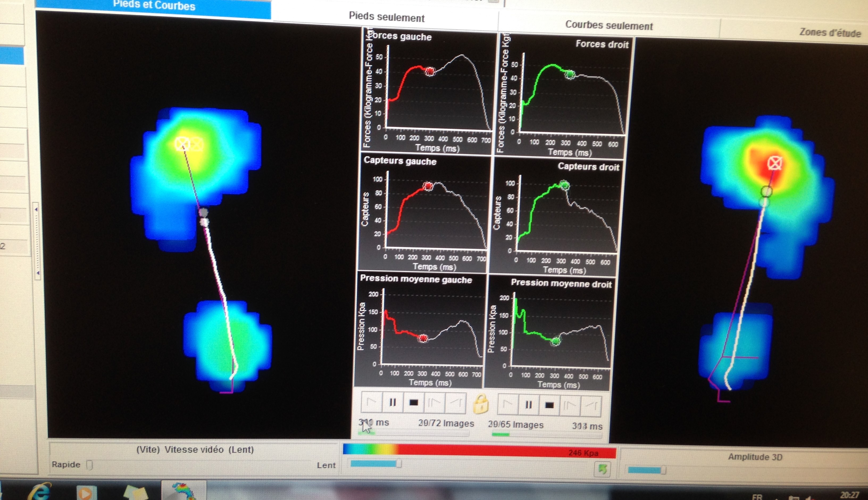
Task: Click the Vitesse vidéo Rapide slider handle
Action: tap(89, 465)
